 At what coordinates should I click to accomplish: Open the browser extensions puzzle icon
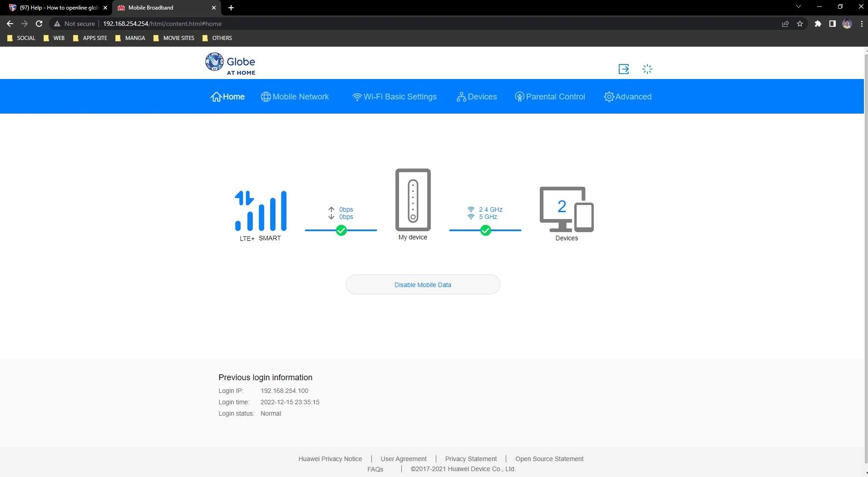click(x=818, y=24)
